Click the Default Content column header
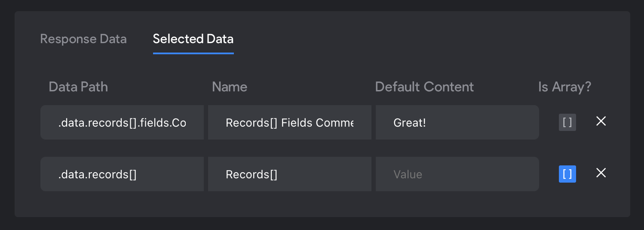This screenshot has width=644, height=230. 424,87
